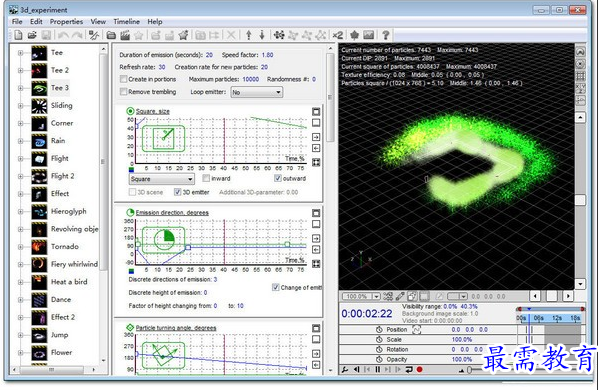Click the Emission direction, degrees link
Image resolution: width=605 pixels, height=390 pixels.
click(172, 213)
